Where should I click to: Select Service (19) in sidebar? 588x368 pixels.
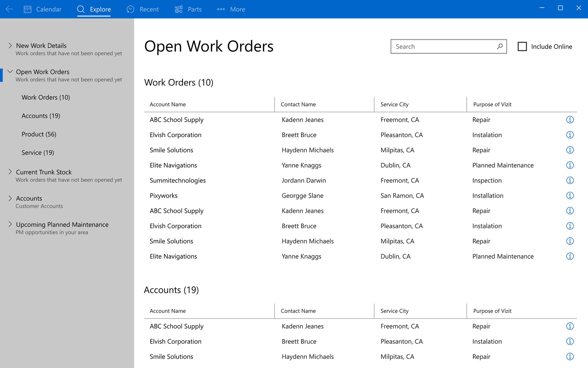38,152
